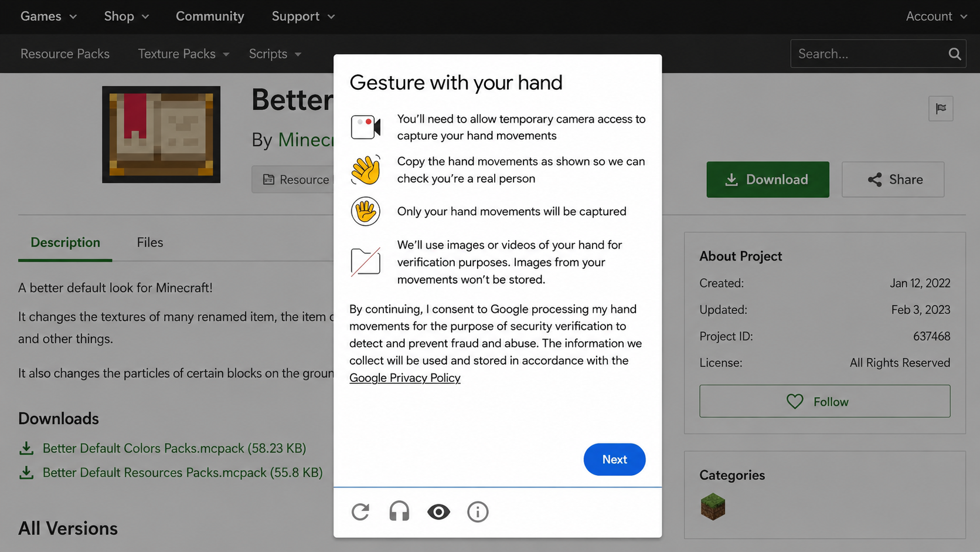Click the blue Next button
Viewport: 980px width, 552px height.
click(x=614, y=459)
